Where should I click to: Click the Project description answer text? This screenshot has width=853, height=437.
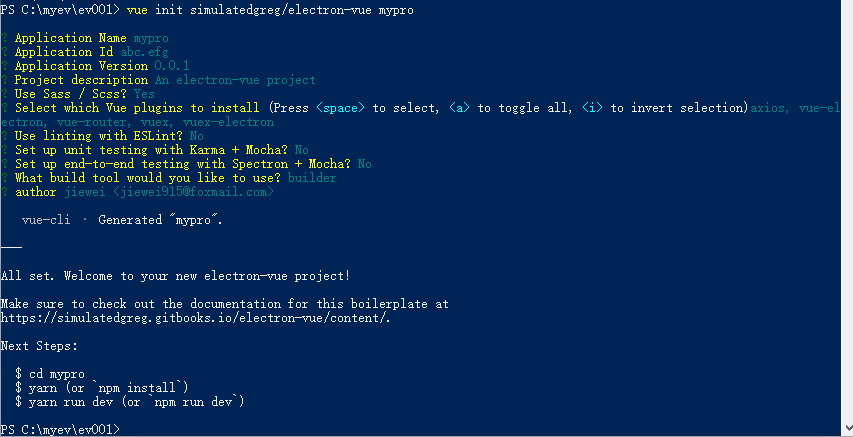[235, 79]
